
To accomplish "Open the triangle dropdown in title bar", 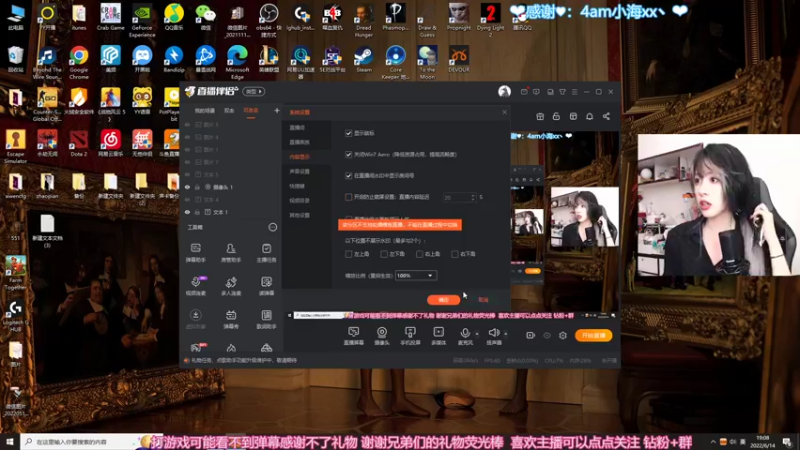I will (562, 92).
